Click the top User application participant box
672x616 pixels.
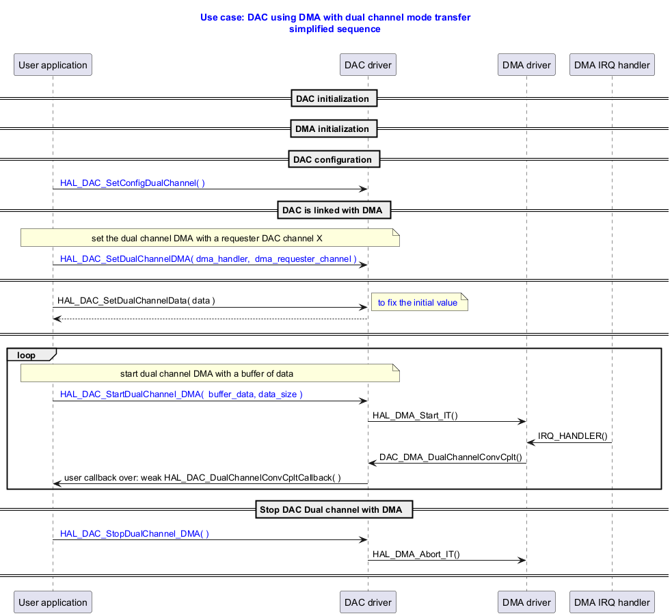coord(53,65)
